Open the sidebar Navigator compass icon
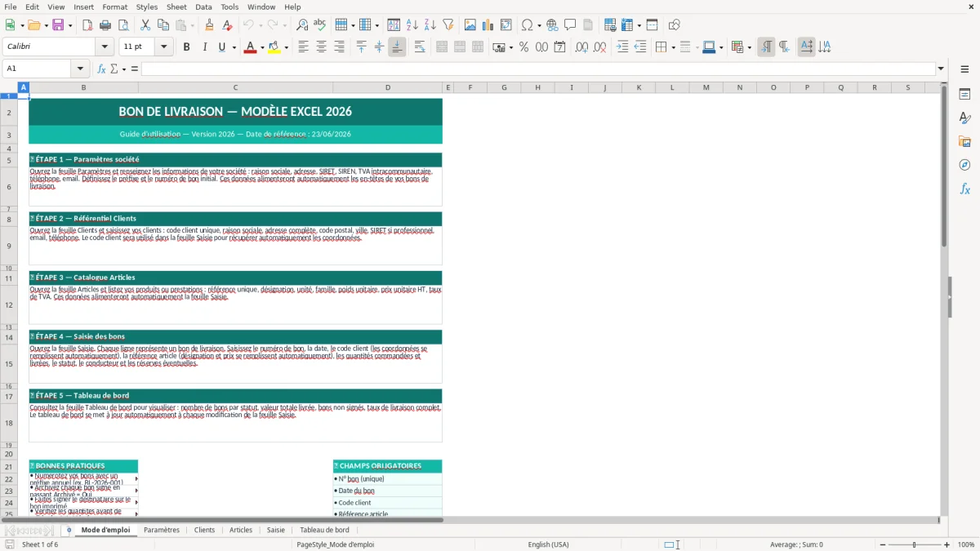 click(964, 165)
